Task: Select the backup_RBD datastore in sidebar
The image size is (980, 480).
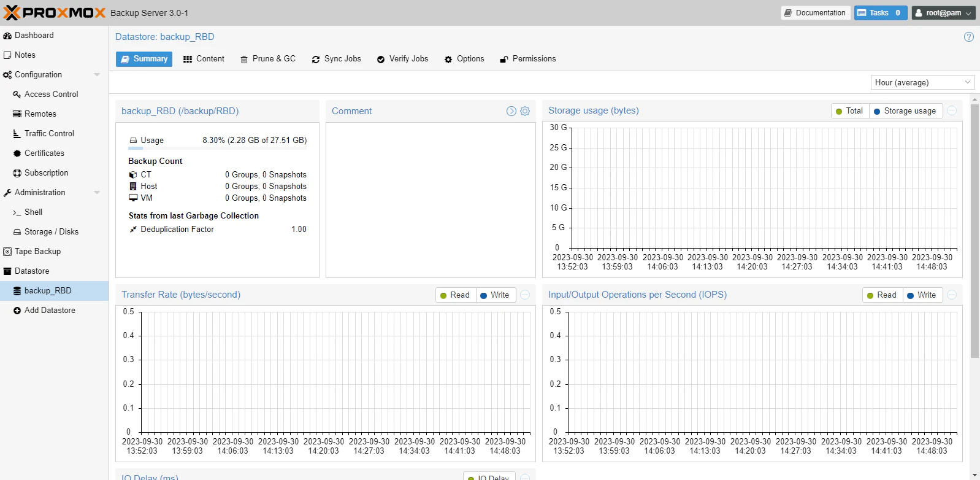Action: [54, 291]
